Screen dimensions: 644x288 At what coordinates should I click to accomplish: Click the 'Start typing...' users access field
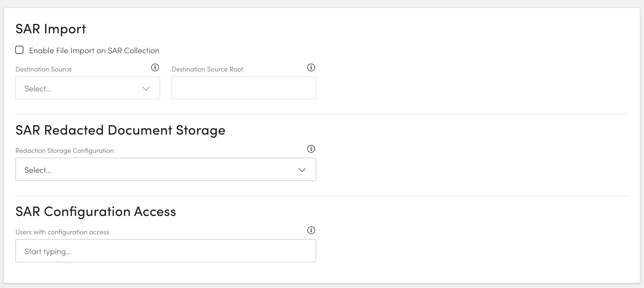pyautogui.click(x=165, y=251)
